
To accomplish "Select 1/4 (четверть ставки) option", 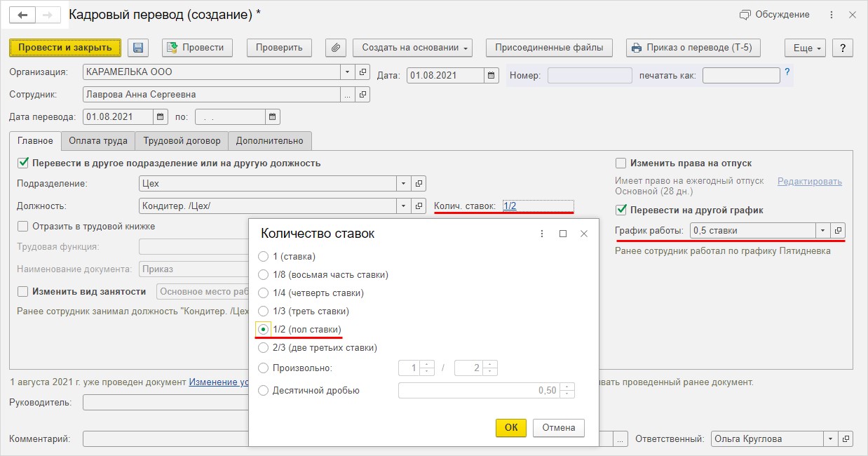I will pos(264,293).
